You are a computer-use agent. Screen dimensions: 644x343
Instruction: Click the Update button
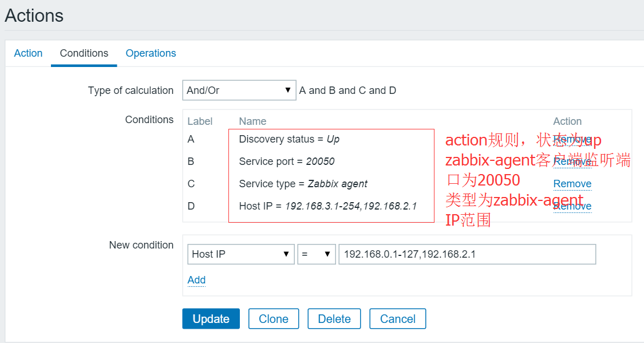pyautogui.click(x=211, y=318)
